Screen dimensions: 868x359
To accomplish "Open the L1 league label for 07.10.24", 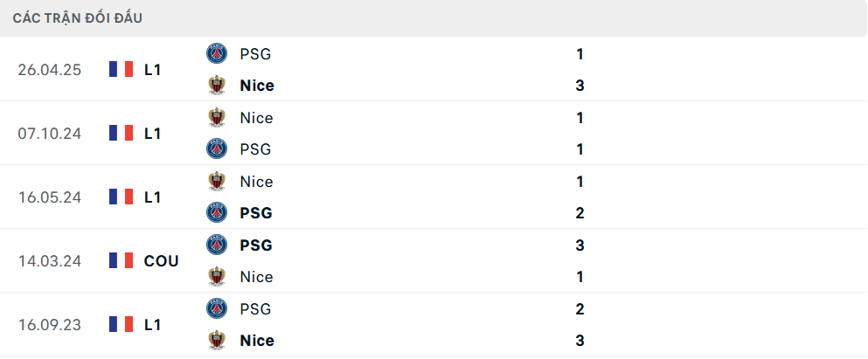I will point(153,133).
